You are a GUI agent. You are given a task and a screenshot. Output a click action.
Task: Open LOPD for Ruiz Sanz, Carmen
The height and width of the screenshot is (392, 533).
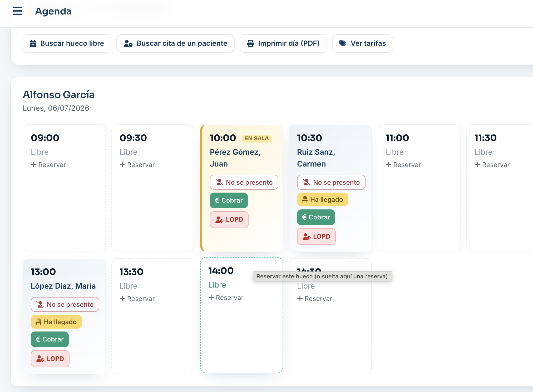316,237
